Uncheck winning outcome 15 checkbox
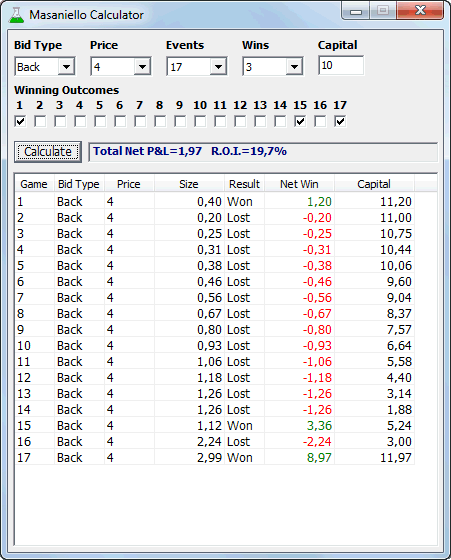 click(x=300, y=121)
